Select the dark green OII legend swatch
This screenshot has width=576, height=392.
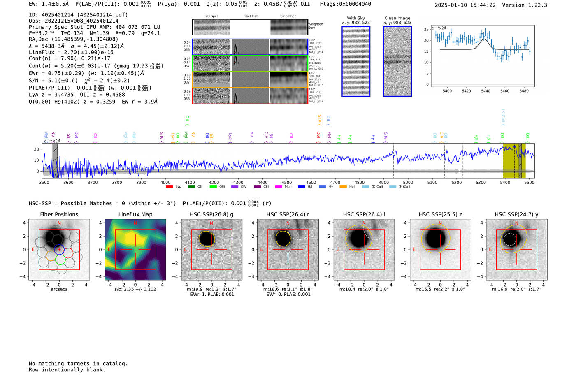click(191, 187)
